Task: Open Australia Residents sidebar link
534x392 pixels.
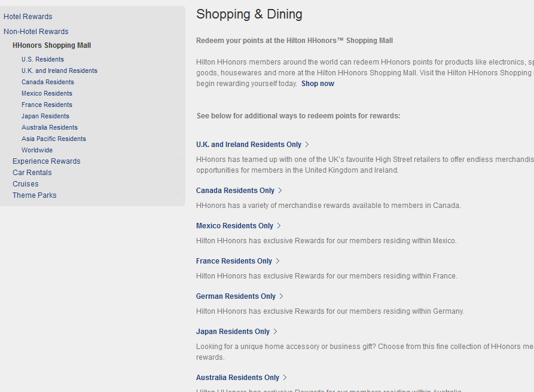Action: point(50,127)
